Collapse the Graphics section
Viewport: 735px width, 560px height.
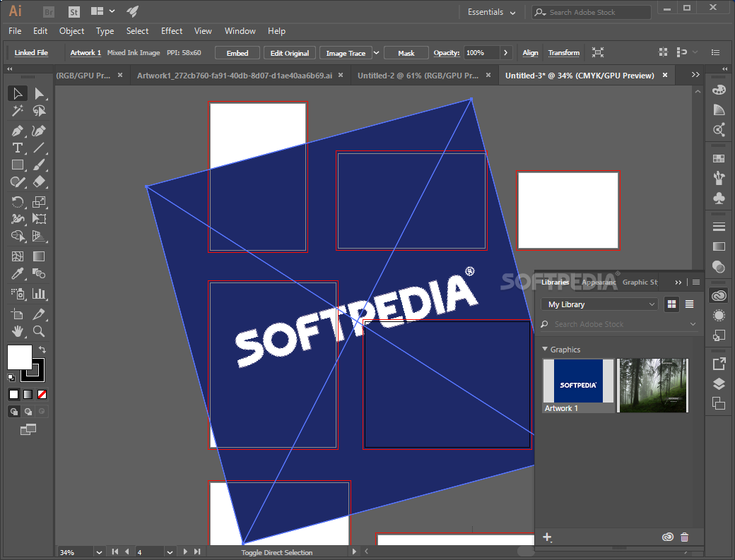(x=545, y=350)
